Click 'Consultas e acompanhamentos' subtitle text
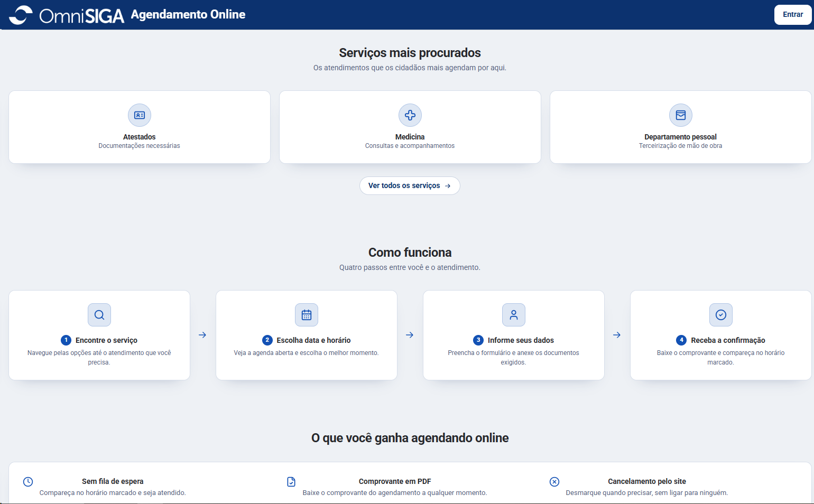Viewport: 814px width, 504px height. [410, 146]
